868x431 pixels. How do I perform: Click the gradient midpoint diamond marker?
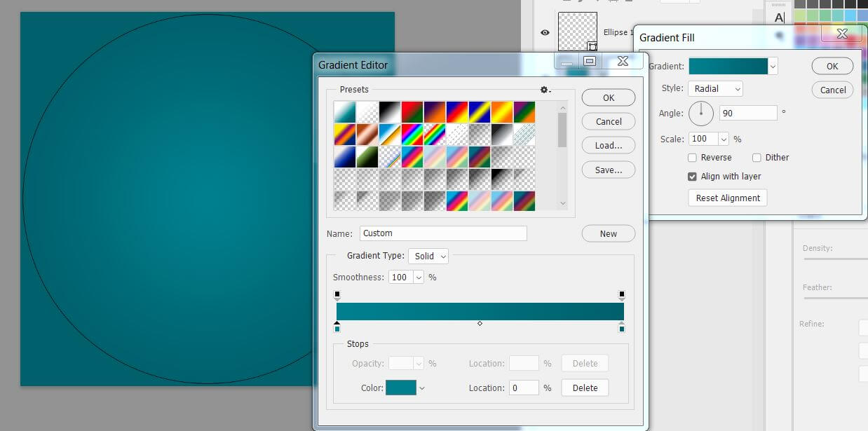click(480, 324)
